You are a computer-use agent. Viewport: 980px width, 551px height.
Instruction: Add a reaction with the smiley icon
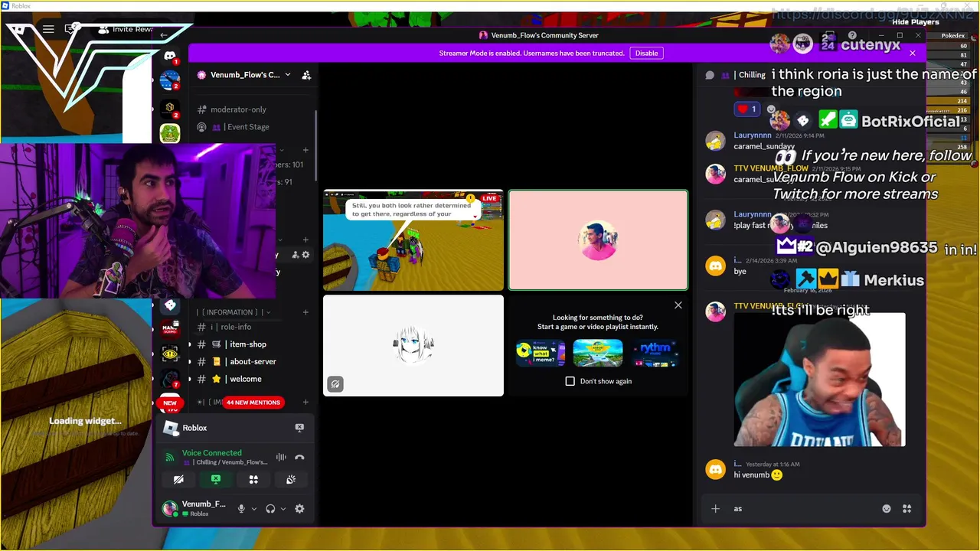pyautogui.click(x=771, y=109)
